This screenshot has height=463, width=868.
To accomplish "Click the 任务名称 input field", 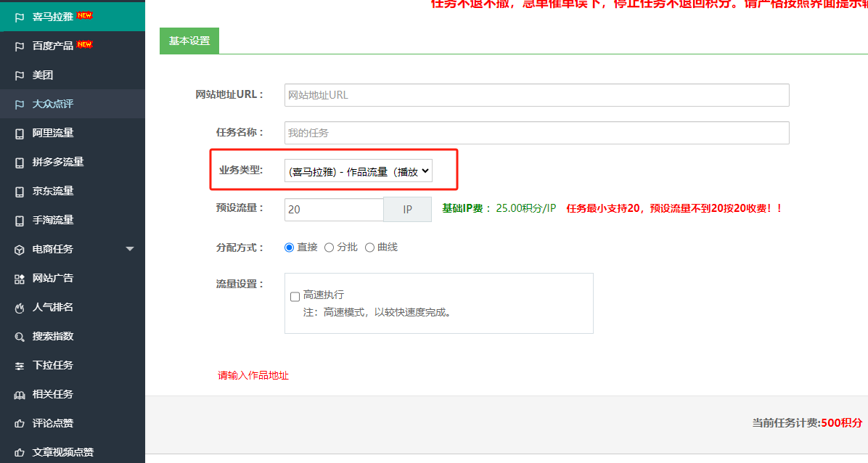I will click(537, 133).
